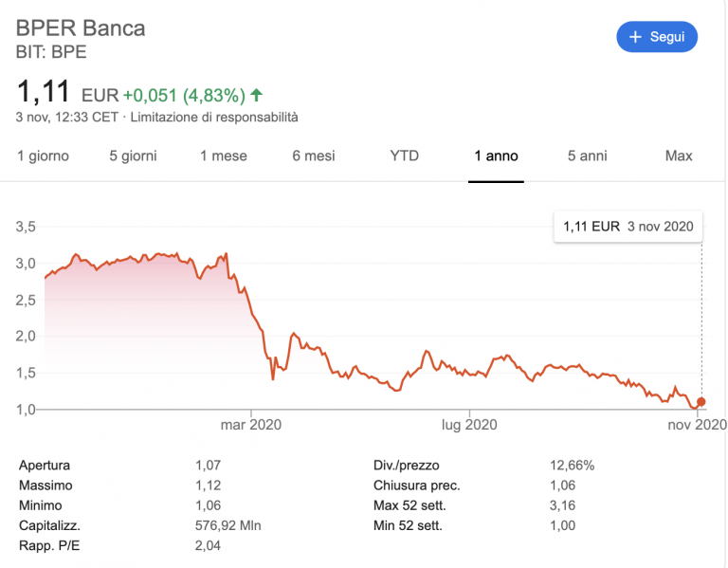Click the green upward arrow price indicator

pyautogui.click(x=257, y=95)
